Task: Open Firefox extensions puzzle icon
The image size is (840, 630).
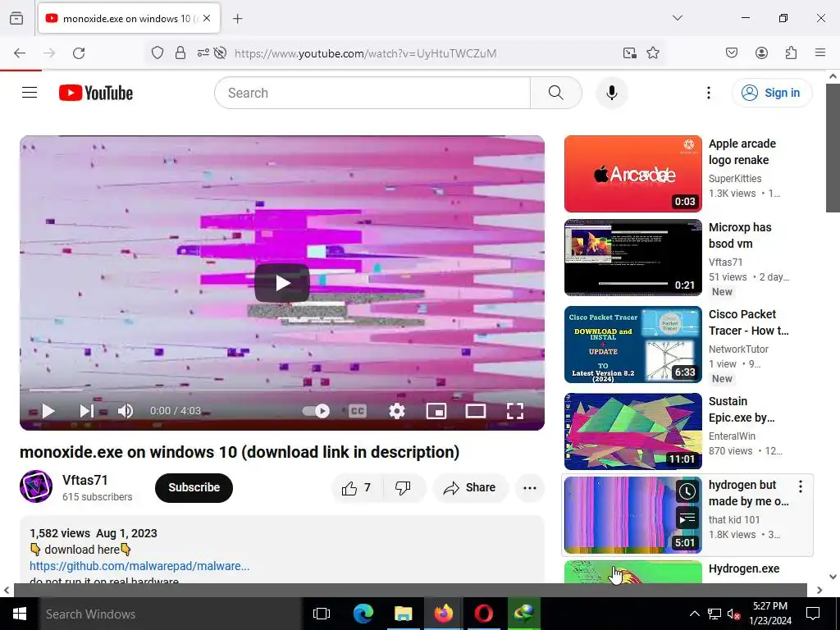Action: [791, 53]
